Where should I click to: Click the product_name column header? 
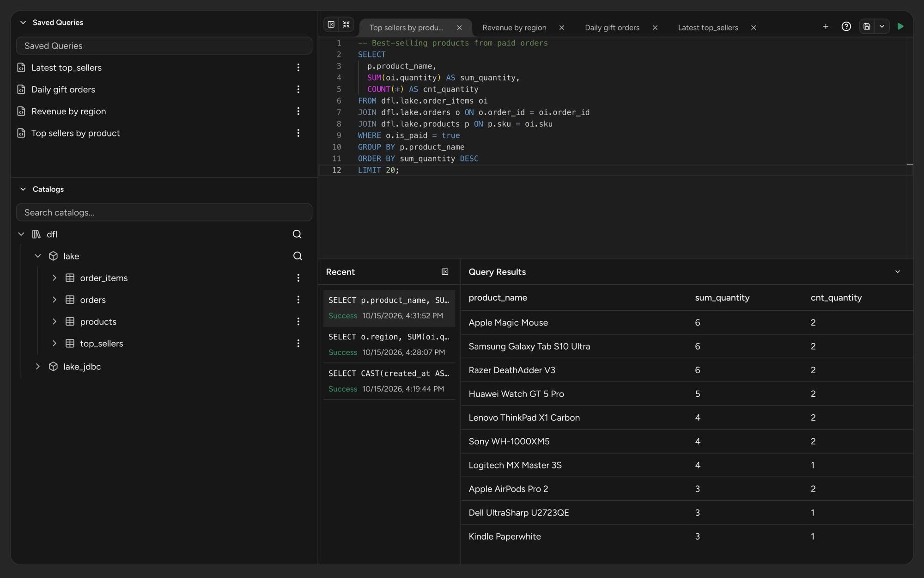point(498,298)
